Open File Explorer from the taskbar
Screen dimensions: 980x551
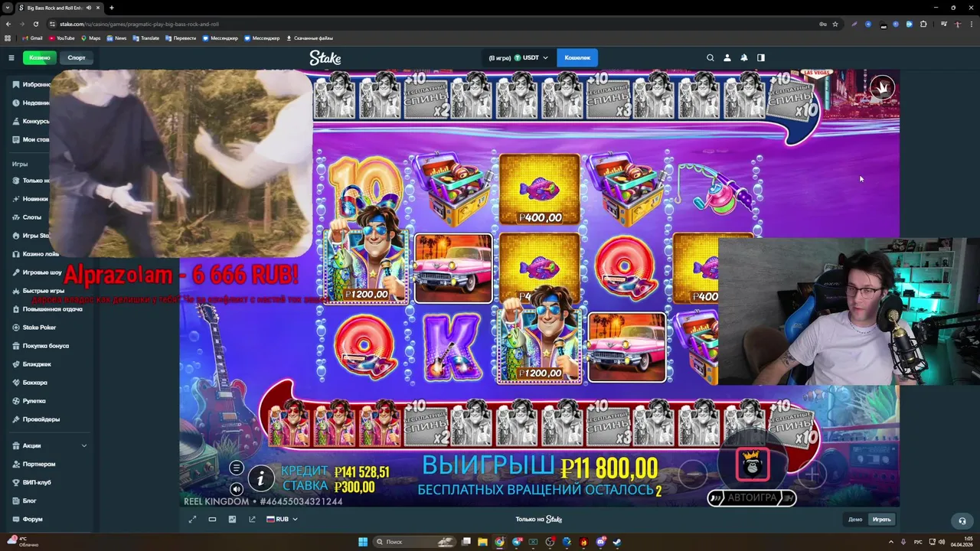coord(483,542)
